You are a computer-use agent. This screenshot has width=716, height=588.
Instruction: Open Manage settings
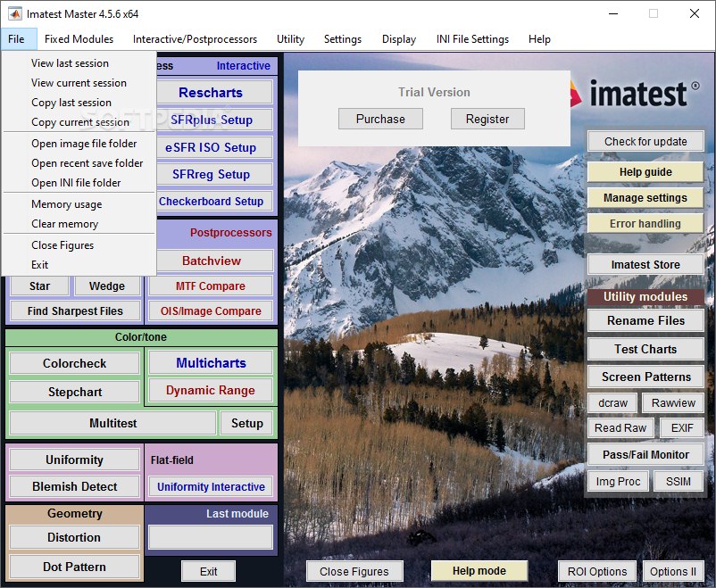click(645, 198)
